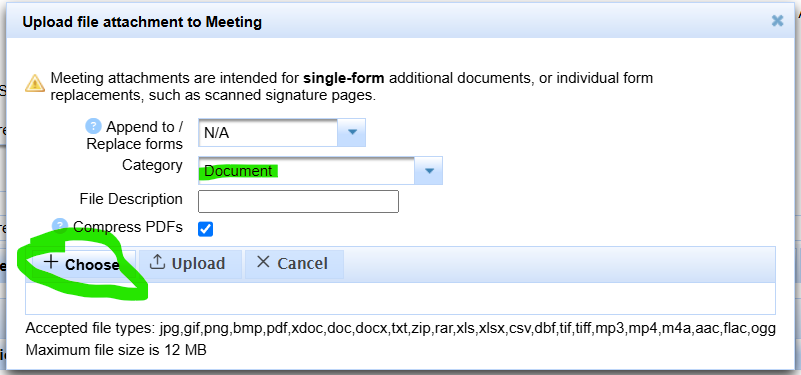Click the Choose button label
Viewport: 801px width, 375px height.
(x=92, y=265)
